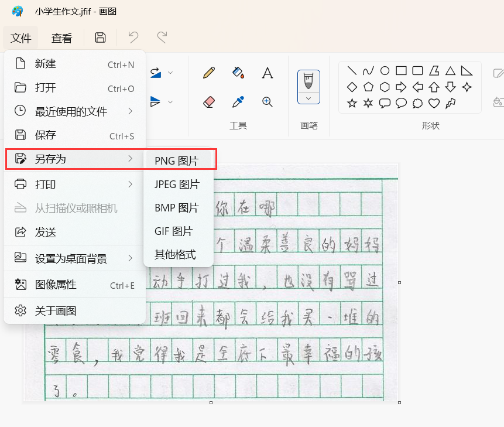Select the Rounded rectangle shape
Screen dimensions: 504x427
pos(417,70)
